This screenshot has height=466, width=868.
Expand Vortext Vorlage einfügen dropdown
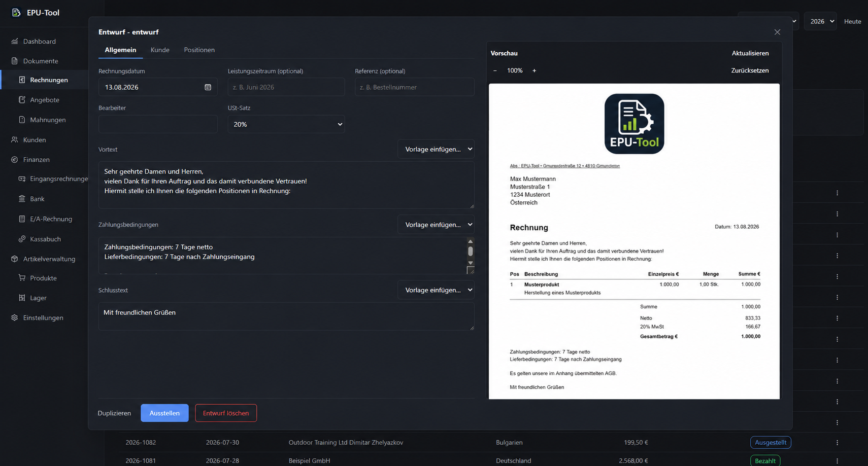tap(436, 149)
